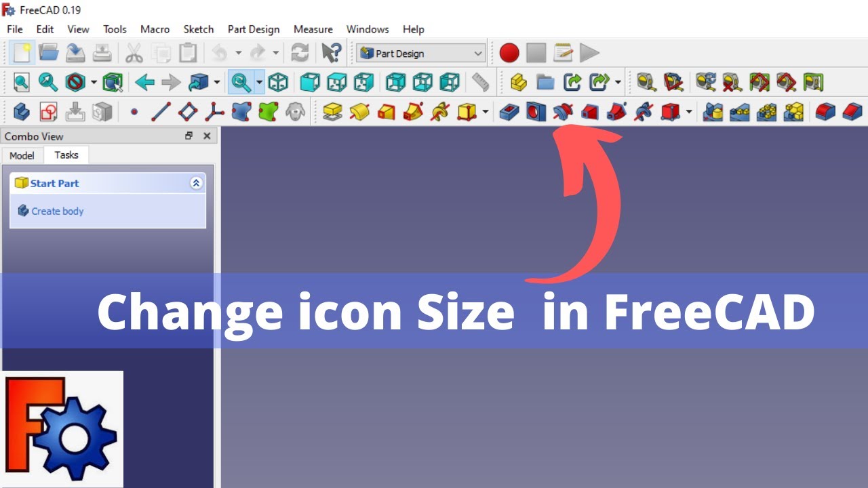
Task: Start a linear measurement
Action: coord(646,83)
